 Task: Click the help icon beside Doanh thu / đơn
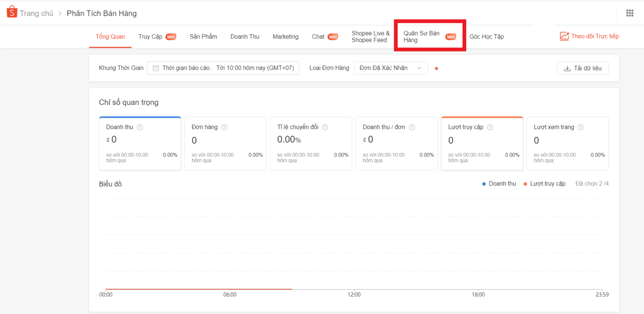point(412,127)
